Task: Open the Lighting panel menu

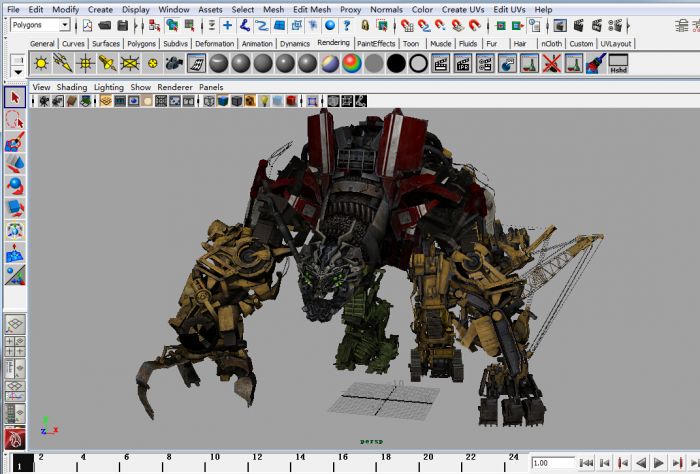Action: coord(108,87)
